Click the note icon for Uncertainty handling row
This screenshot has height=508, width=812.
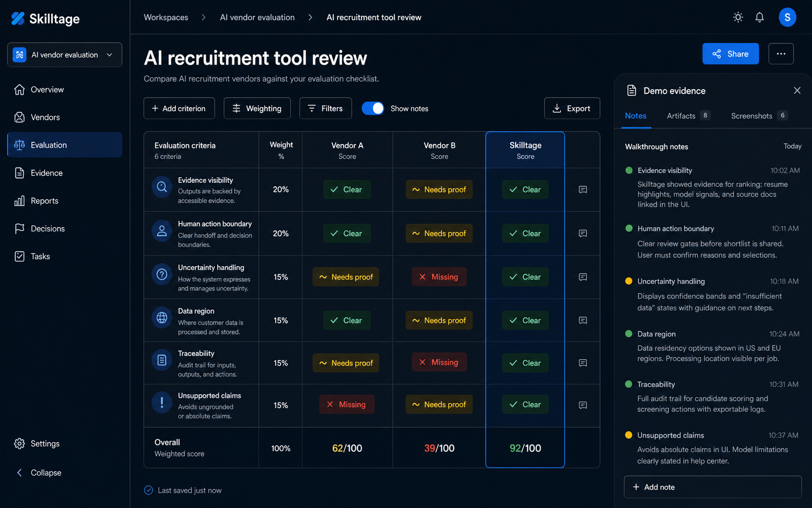pos(583,277)
